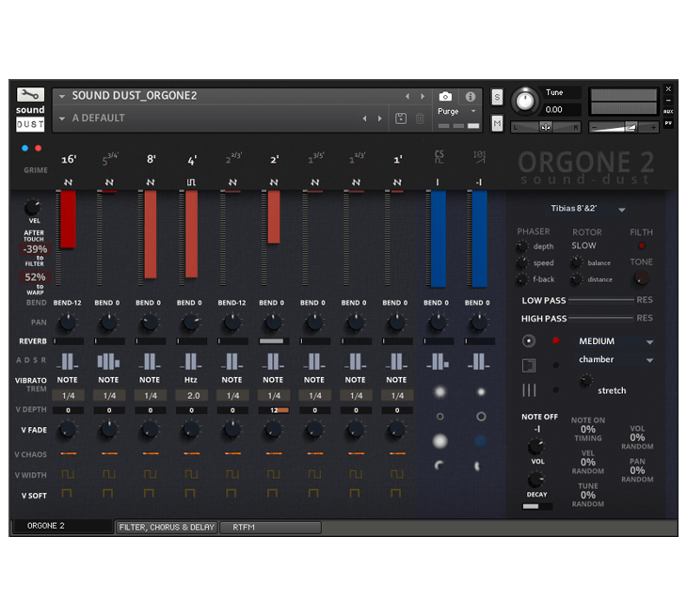Enable LED next to three-bars reverb icon
The image size is (687, 616).
(x=555, y=389)
